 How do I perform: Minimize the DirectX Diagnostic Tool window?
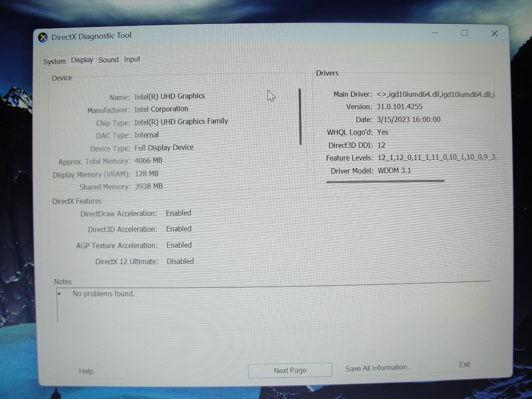435,33
